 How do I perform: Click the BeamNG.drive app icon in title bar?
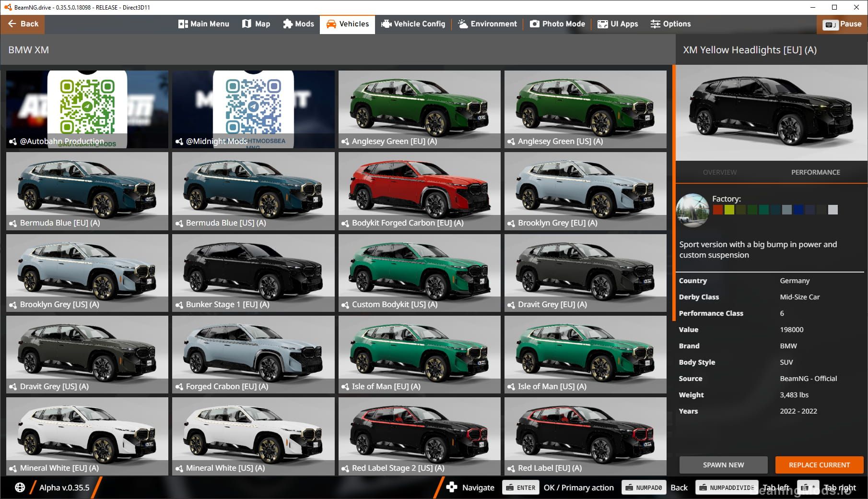point(7,7)
